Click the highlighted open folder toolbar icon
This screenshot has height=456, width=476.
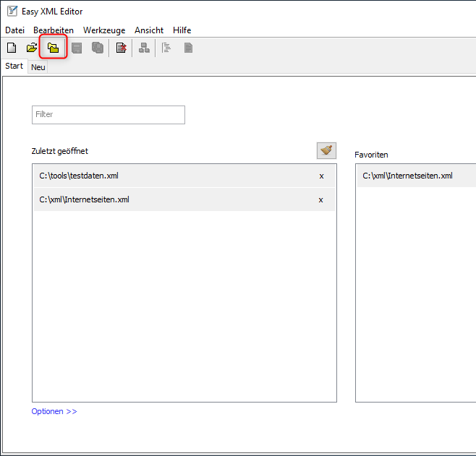pos(53,48)
